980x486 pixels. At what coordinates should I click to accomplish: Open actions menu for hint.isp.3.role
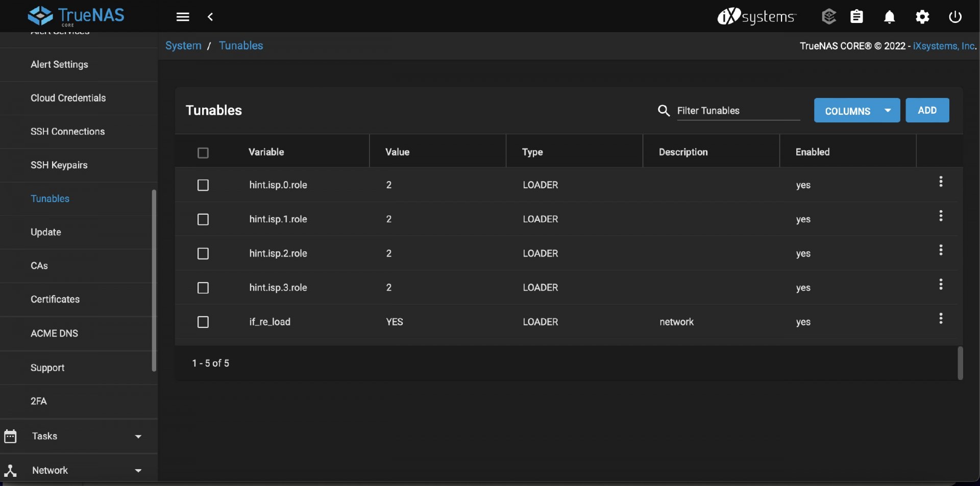(x=941, y=284)
